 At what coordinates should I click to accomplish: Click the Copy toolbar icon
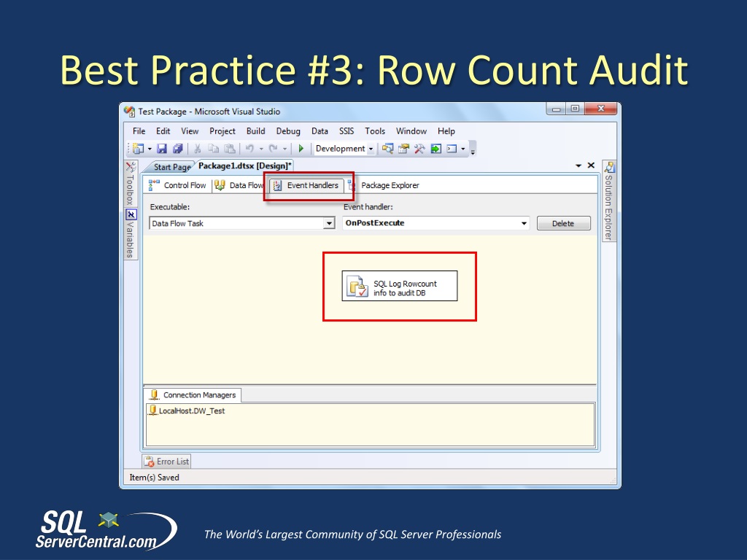click(x=214, y=149)
